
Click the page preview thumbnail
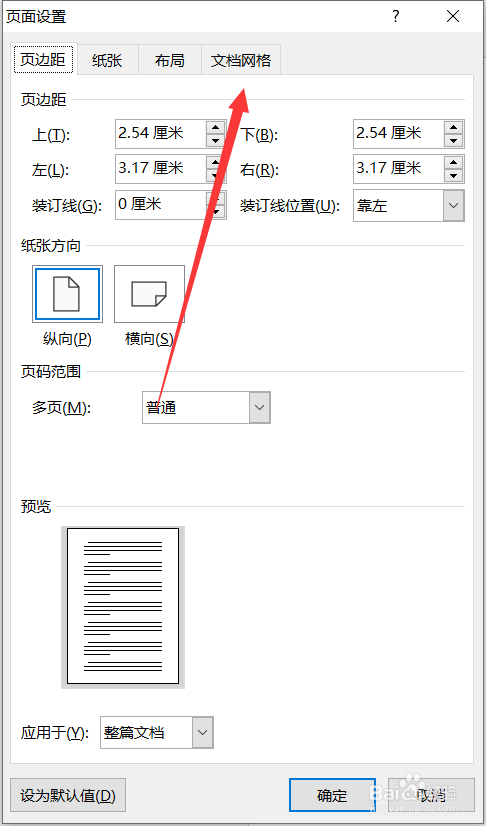click(x=123, y=606)
